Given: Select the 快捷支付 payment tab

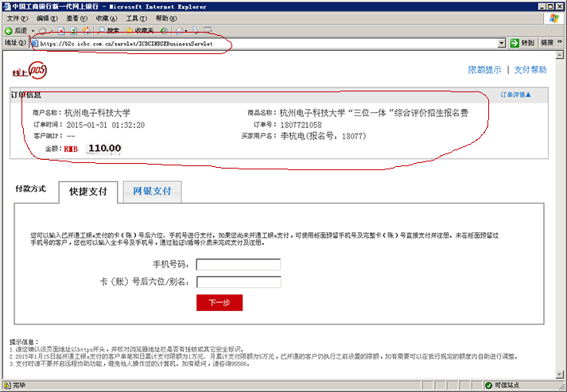Looking at the screenshot, I should (88, 192).
